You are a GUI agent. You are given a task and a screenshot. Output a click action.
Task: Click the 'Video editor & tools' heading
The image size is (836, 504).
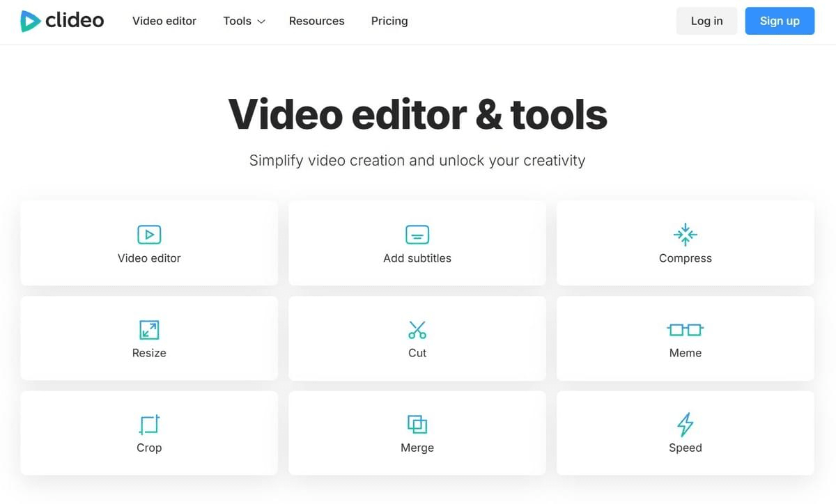[417, 114]
